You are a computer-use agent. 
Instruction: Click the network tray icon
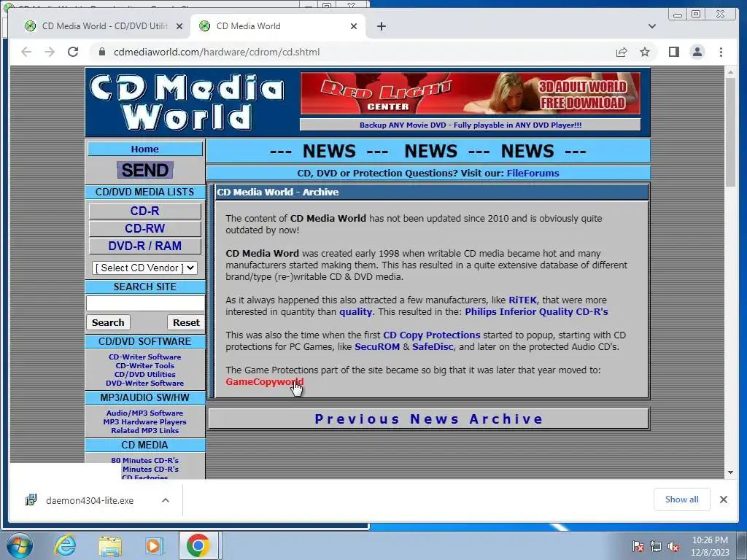tap(656, 547)
